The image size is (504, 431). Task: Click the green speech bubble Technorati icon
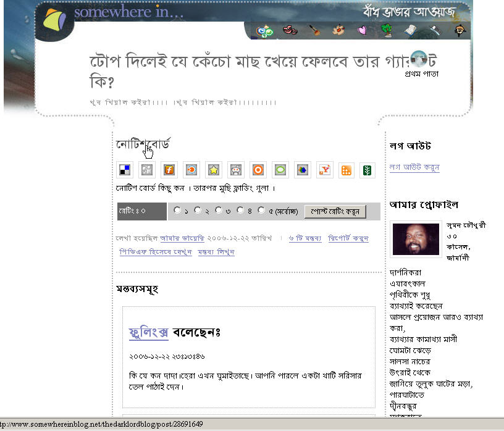[x=280, y=170]
